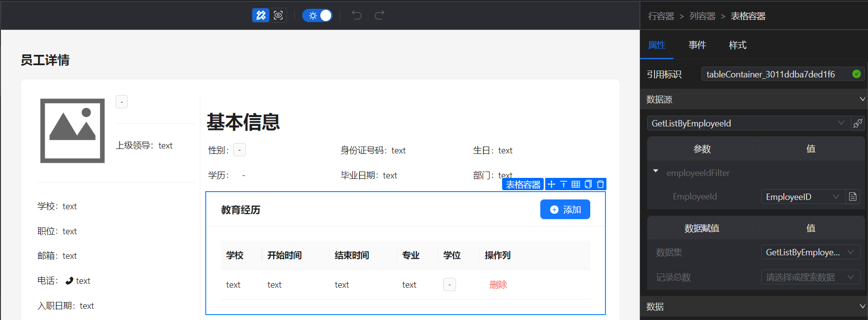Click the 引用标识 input field
Screen dimensions: 868x320
click(783, 74)
